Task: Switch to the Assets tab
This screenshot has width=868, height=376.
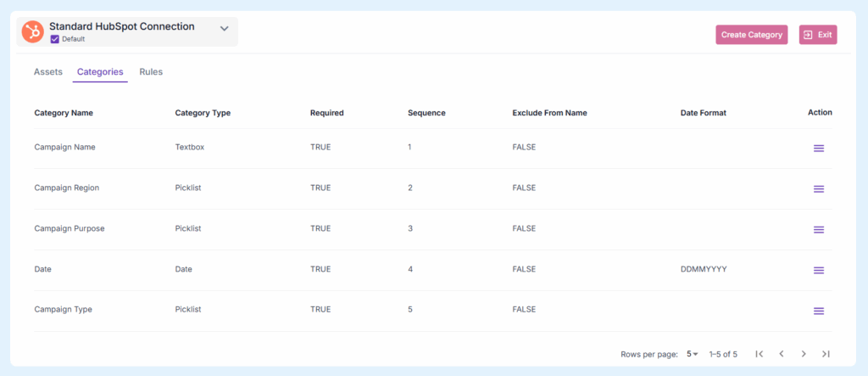Action: pos(48,72)
